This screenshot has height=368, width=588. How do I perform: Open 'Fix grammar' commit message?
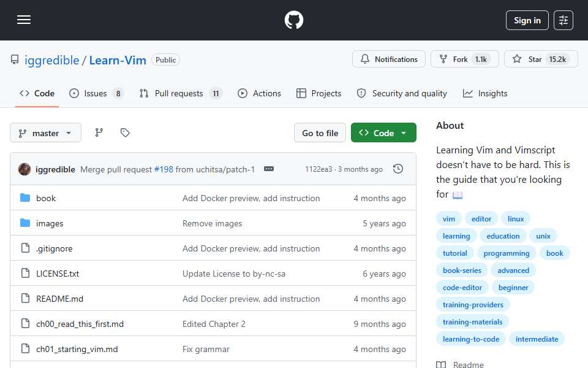click(206, 349)
